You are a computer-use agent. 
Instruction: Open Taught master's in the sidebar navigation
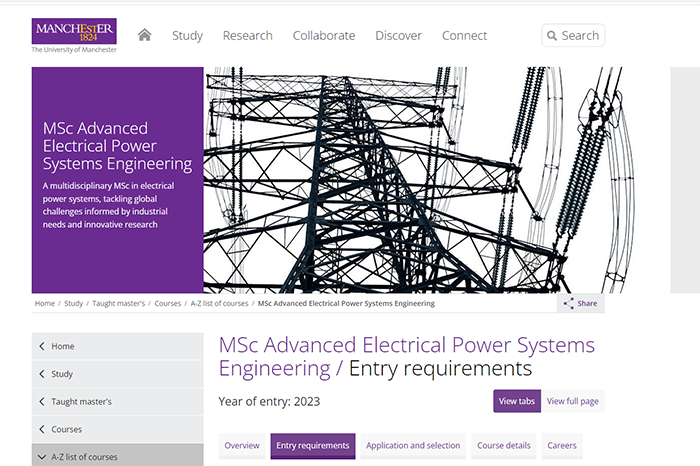[x=117, y=402]
